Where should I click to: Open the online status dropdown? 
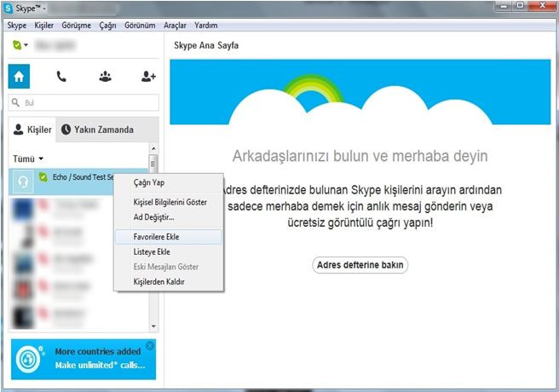20,45
